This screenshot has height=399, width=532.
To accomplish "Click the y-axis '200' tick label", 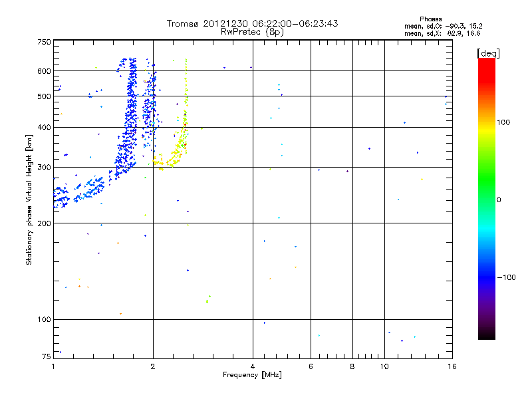I will pos(44,223).
